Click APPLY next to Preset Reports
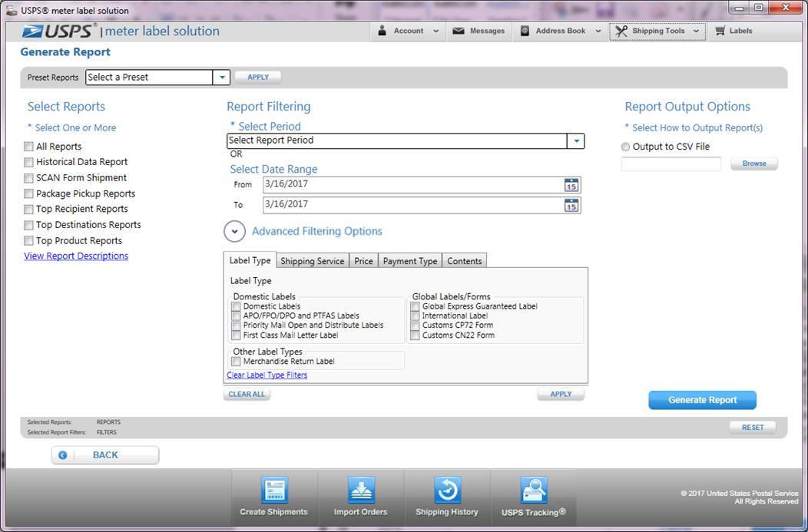The width and height of the screenshot is (808, 532). pos(258,78)
